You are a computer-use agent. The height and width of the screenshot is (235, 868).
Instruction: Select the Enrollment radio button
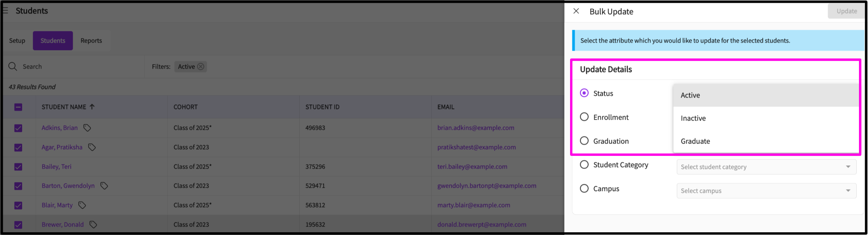(x=584, y=117)
